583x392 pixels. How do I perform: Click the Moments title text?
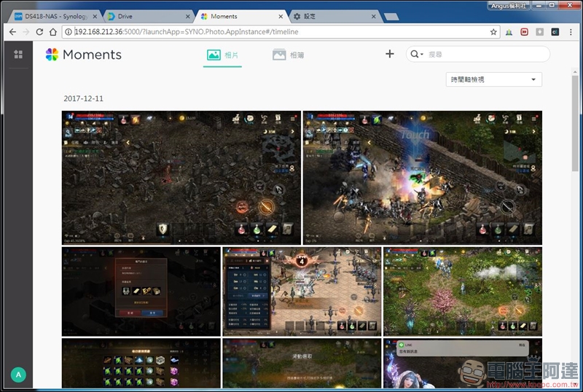pos(92,55)
